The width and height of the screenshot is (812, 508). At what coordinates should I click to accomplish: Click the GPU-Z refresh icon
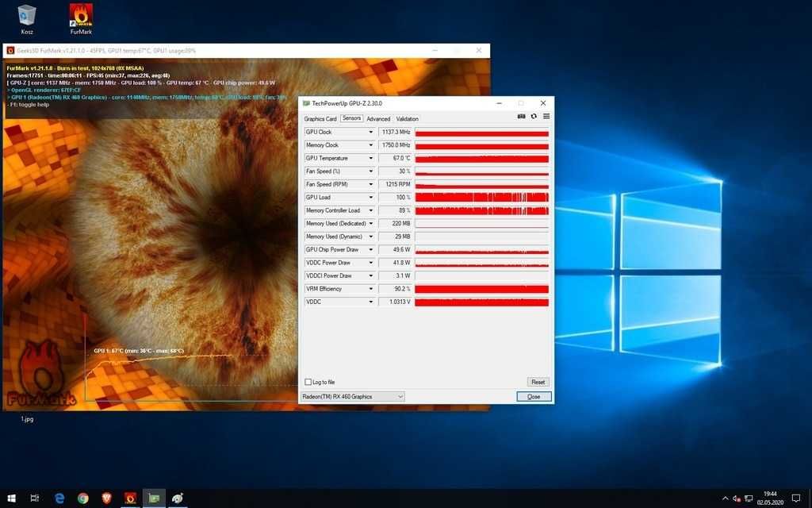click(x=534, y=117)
